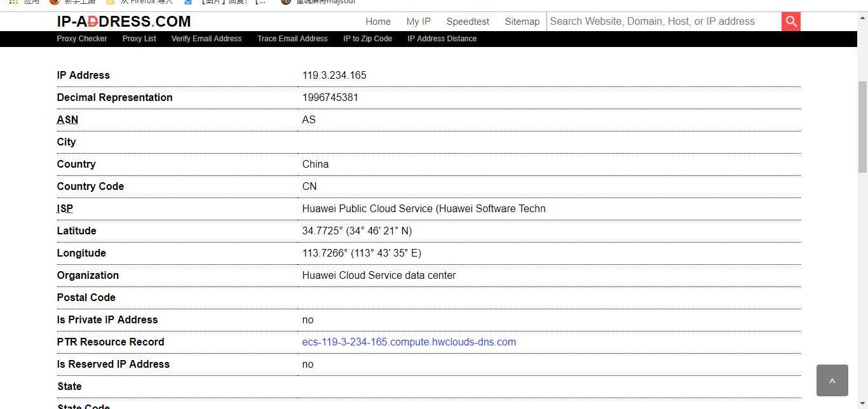Select the 'China' country value

click(315, 164)
